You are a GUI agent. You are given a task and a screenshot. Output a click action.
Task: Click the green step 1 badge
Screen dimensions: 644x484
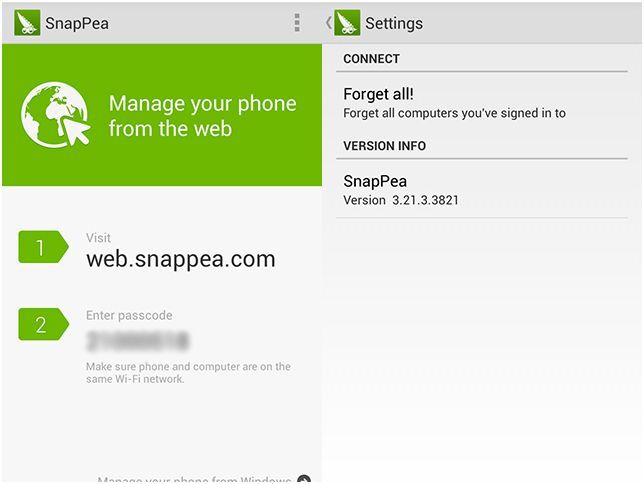[42, 248]
